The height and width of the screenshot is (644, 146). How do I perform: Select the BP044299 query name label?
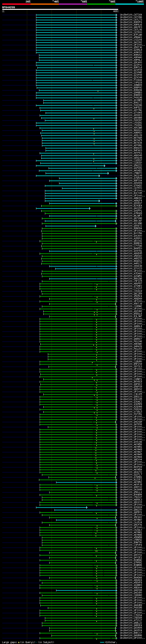[x=8, y=7]
